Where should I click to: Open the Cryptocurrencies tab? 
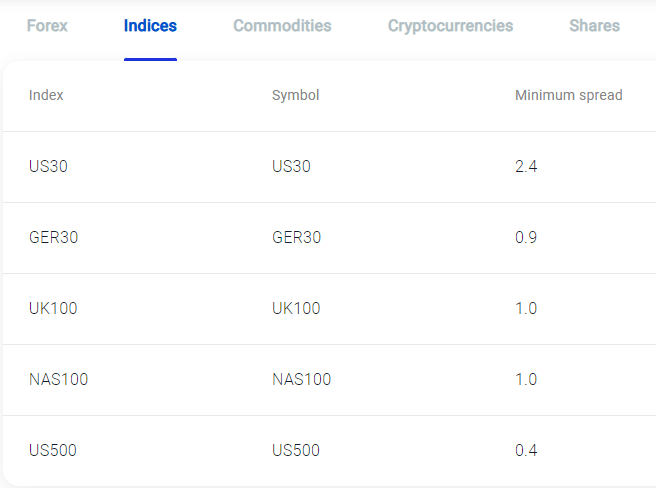[450, 26]
